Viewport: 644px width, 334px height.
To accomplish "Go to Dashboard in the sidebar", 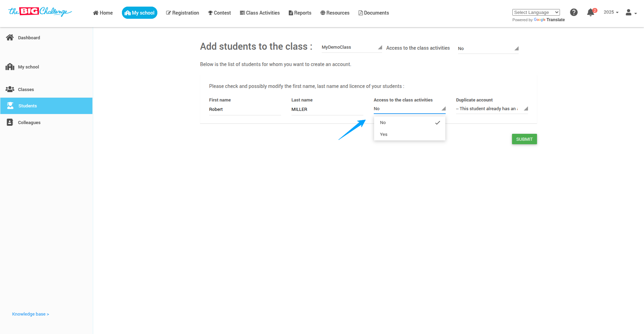I will pos(46,38).
